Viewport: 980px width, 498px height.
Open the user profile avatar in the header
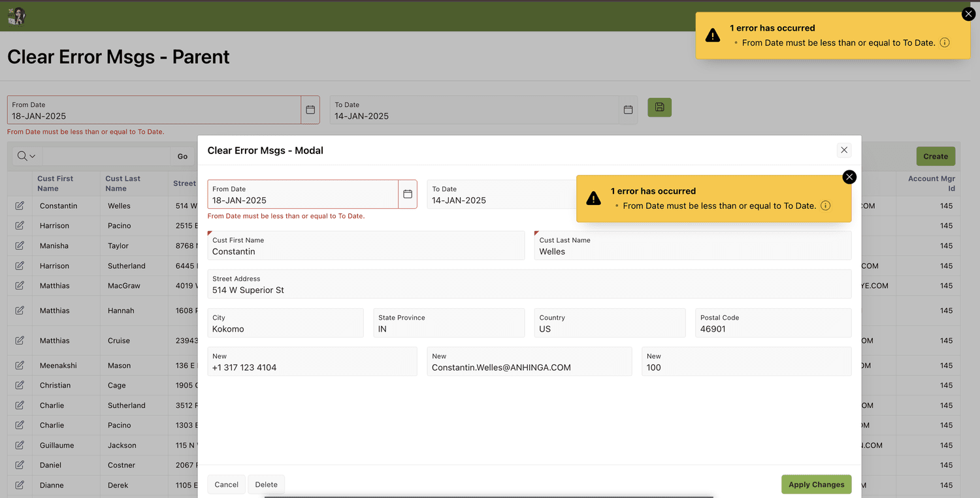(x=16, y=16)
